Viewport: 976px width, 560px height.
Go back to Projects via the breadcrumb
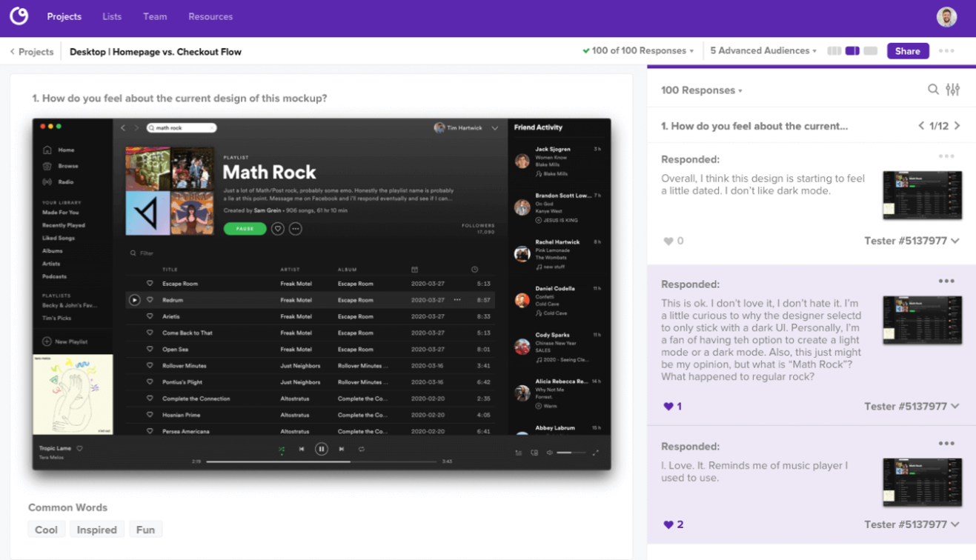pos(32,52)
